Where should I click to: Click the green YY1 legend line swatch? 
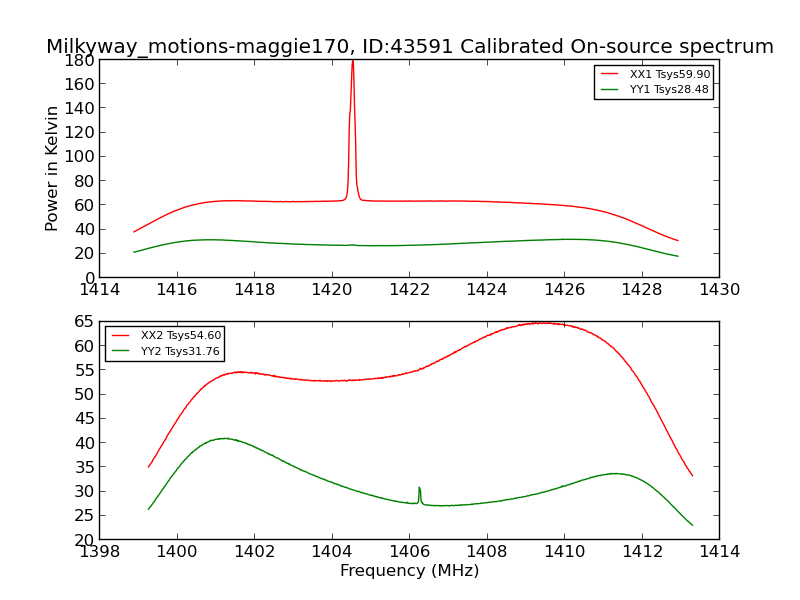tap(610, 89)
